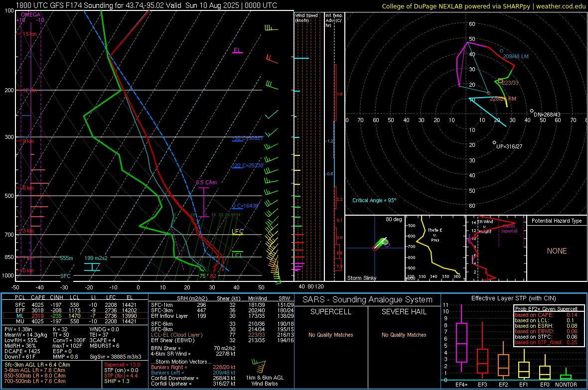Click the SigSvr = 38885 m3/s3 value
The width and height of the screenshot is (588, 390).
coord(116,357)
